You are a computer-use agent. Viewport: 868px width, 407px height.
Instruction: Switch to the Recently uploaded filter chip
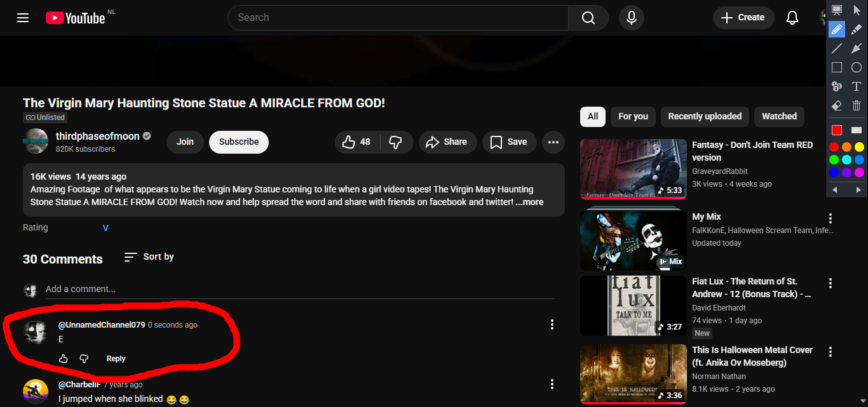pyautogui.click(x=705, y=116)
